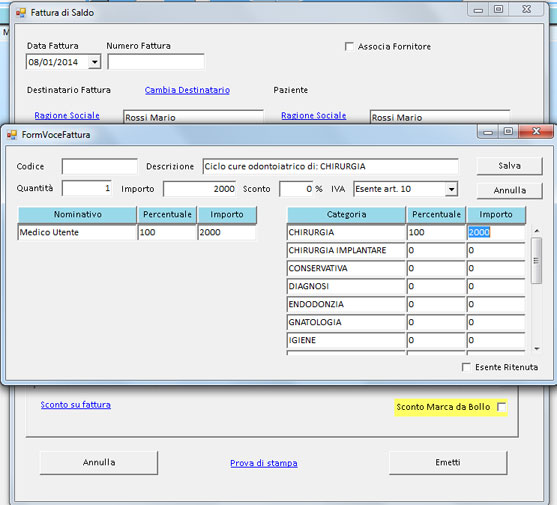Screen dimensions: 557x505
Task: Click the category list scroll up arrow
Action: pos(537,231)
